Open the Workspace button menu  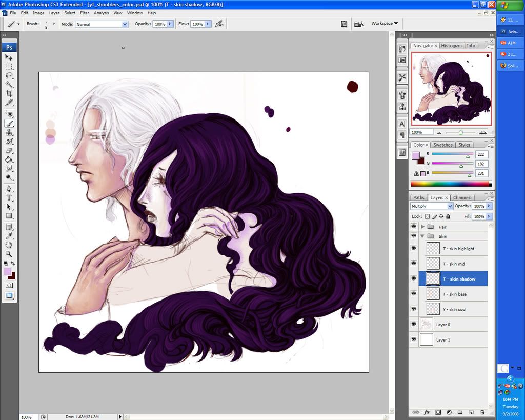click(x=385, y=24)
